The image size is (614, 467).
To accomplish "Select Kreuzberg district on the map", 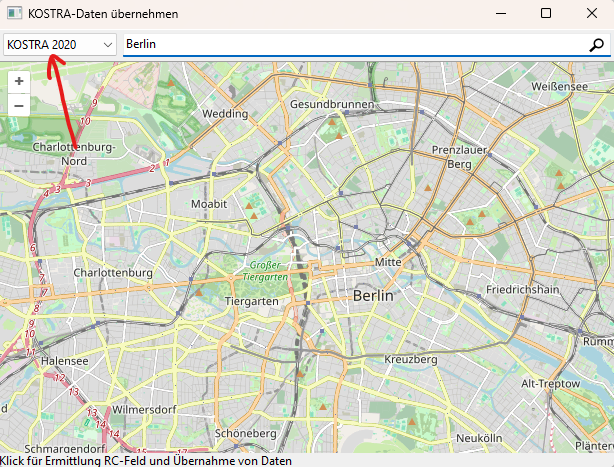I will point(411,359).
